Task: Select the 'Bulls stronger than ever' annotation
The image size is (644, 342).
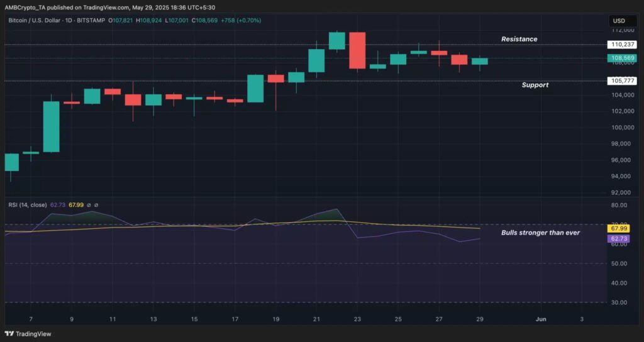Action: click(x=540, y=233)
